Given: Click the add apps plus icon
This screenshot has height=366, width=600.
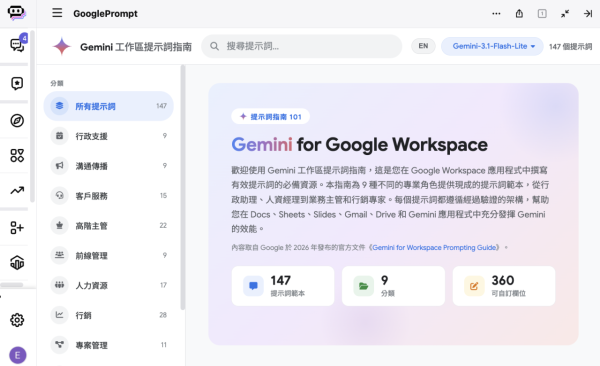Looking at the screenshot, I should 17,228.
